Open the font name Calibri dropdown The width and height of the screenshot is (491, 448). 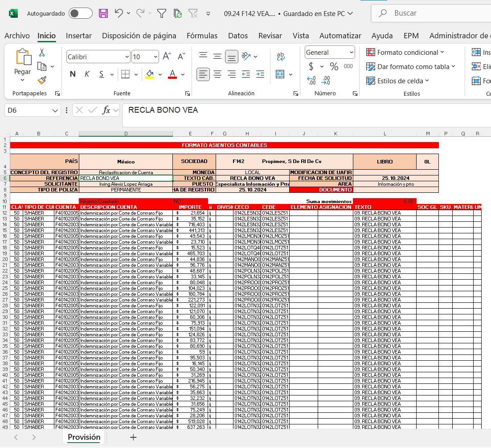(x=127, y=57)
